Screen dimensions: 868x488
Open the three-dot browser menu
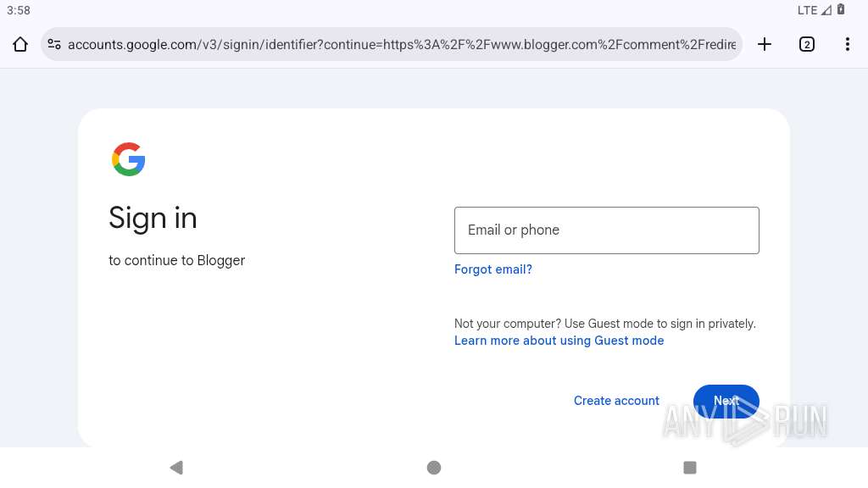(848, 44)
